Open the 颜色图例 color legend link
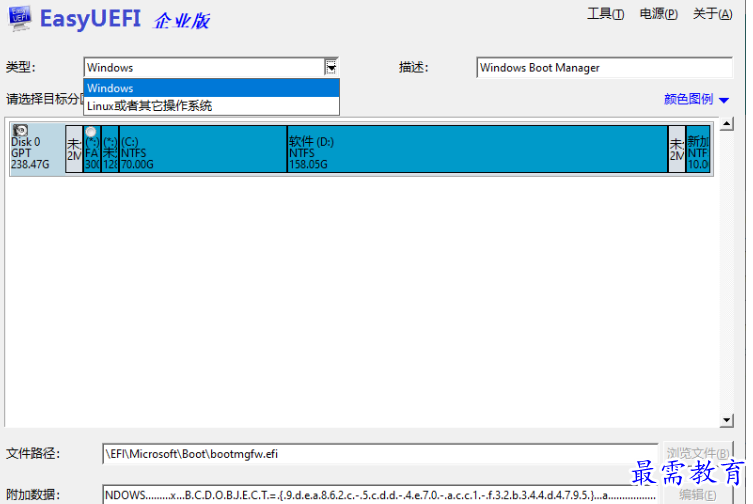Viewport: 753px width, 504px height. pos(688,99)
